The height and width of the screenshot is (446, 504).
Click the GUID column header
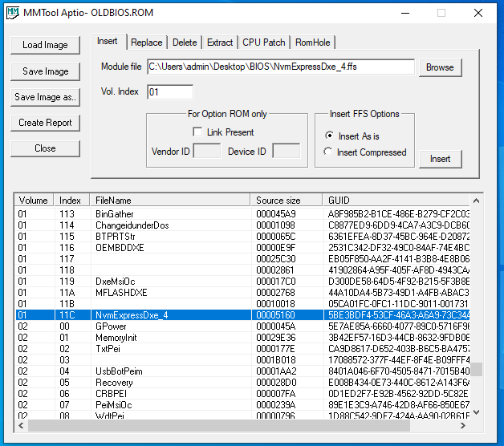[396, 201]
